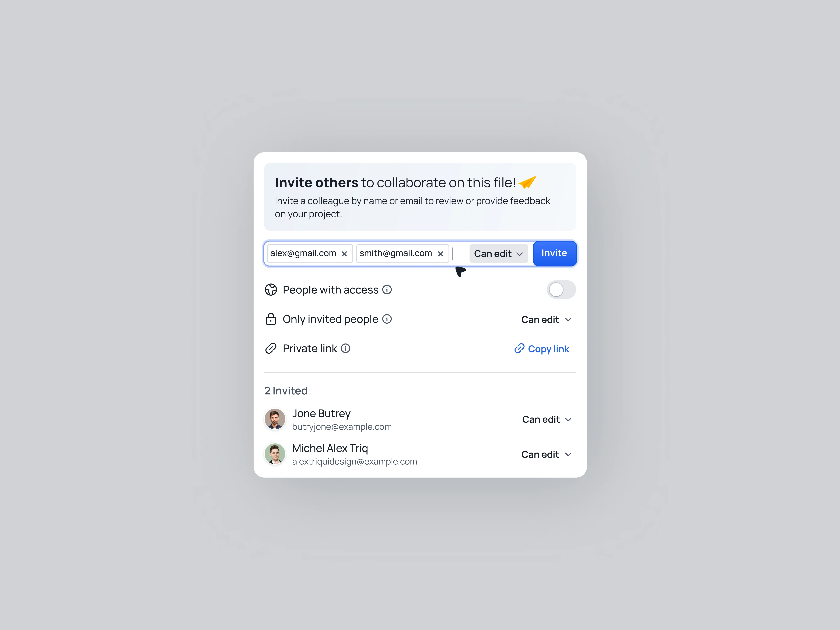
Task: Click the lock icon for Only invited people
Action: point(271,319)
